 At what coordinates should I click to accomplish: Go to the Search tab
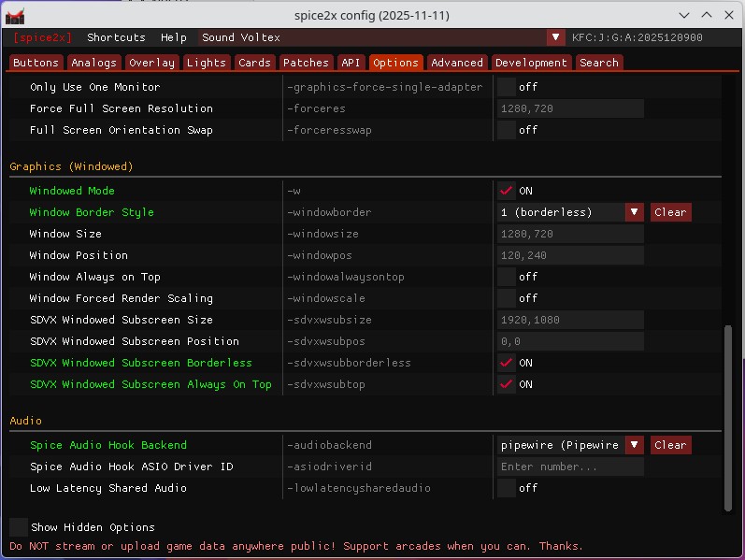(598, 63)
